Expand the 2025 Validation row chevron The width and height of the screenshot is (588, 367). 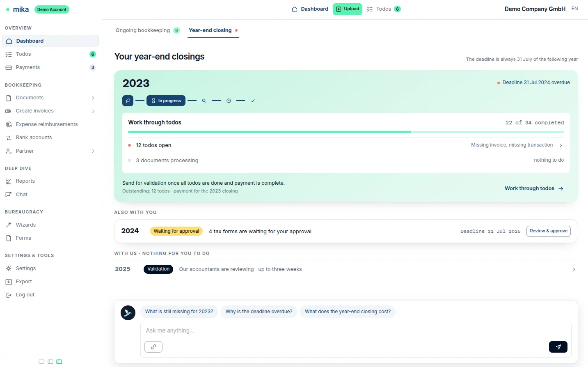pos(574,269)
